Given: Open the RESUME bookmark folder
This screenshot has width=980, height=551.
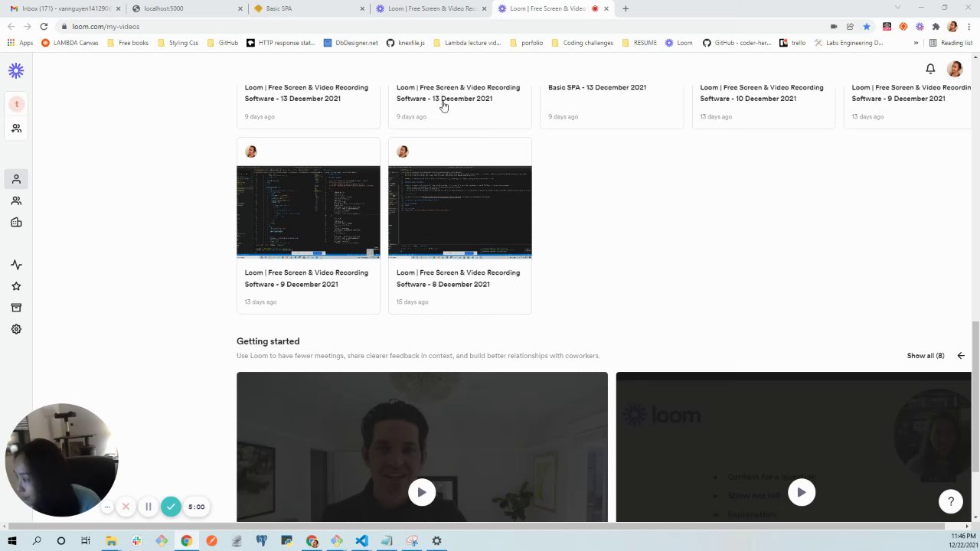Looking at the screenshot, I should tap(639, 43).
